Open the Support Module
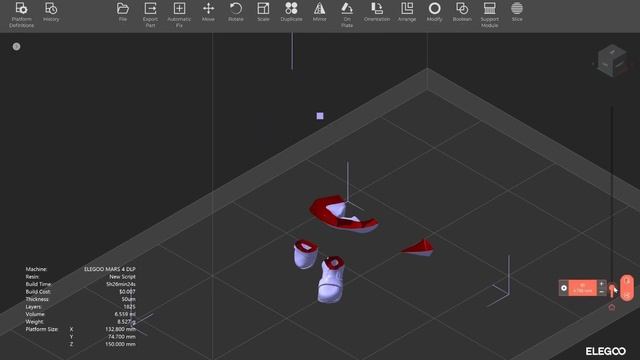Screen dimensions: 640x360 coord(489,15)
